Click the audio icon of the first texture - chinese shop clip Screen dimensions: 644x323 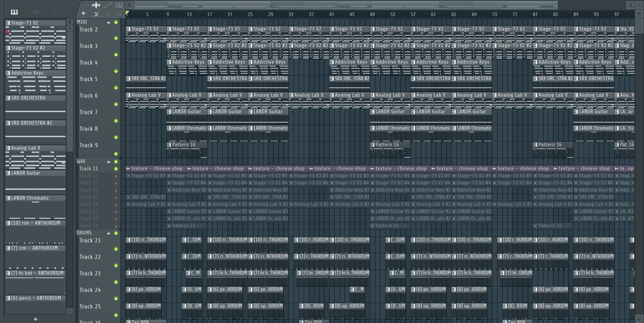point(128,169)
